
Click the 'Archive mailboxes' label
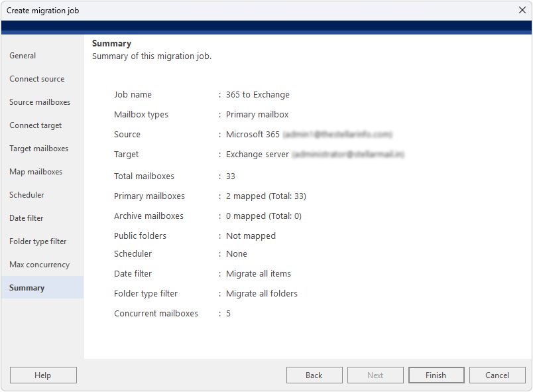[148, 216]
